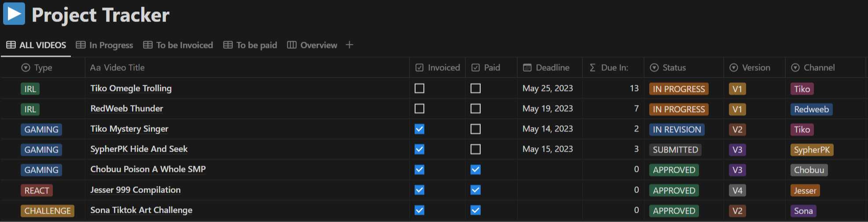
Task: Click the Aa Video Title icon
Action: tap(95, 68)
